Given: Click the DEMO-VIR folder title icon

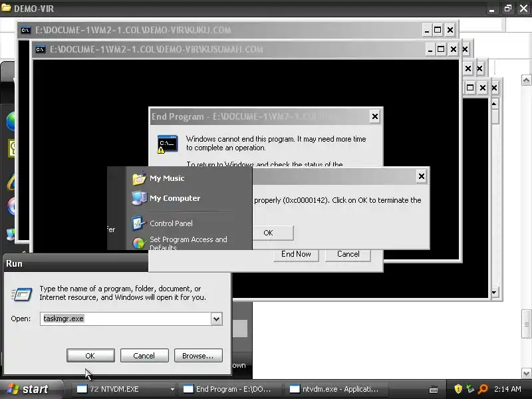Looking at the screenshot, I should coord(6,7).
